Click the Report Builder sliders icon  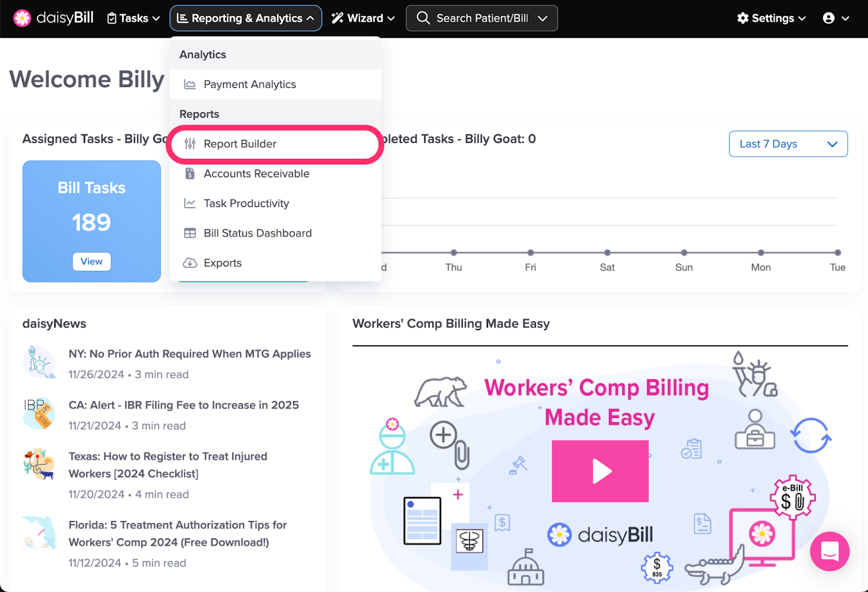coord(190,144)
